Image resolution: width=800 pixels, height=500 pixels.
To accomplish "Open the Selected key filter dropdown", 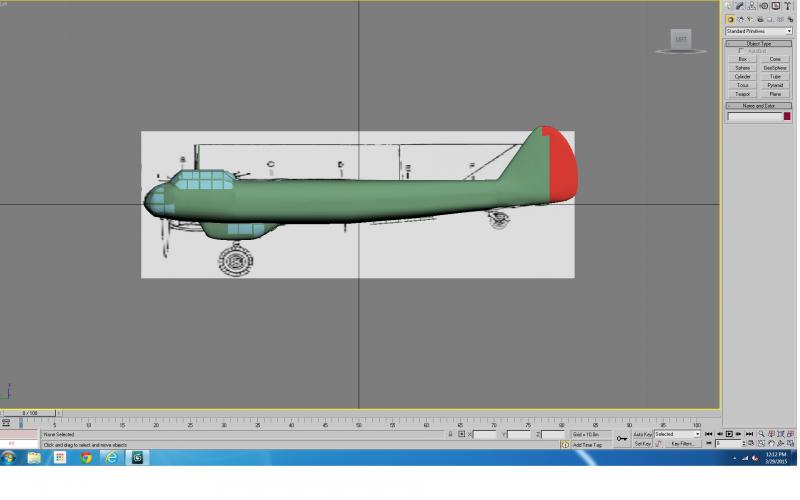I will (677, 434).
